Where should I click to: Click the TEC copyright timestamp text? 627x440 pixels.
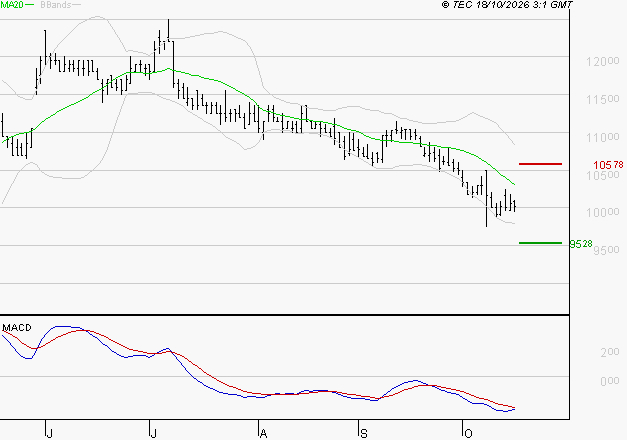pyautogui.click(x=507, y=5)
